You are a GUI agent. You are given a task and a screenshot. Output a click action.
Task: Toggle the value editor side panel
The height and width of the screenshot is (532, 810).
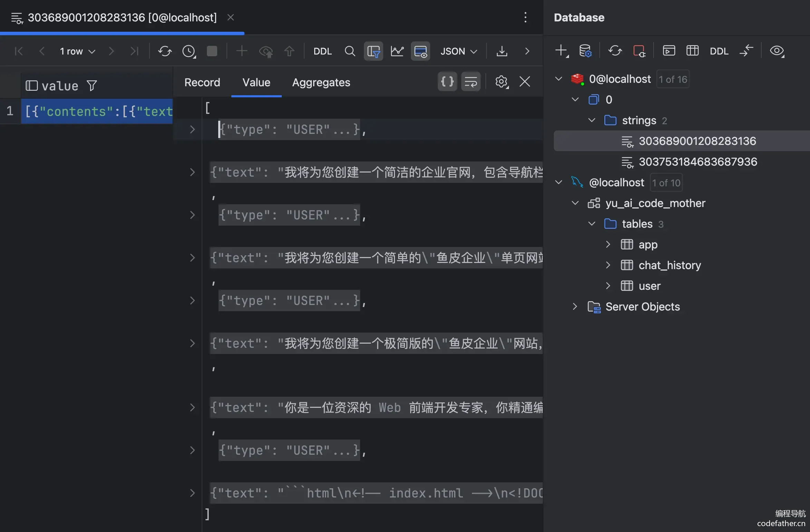[421, 51]
